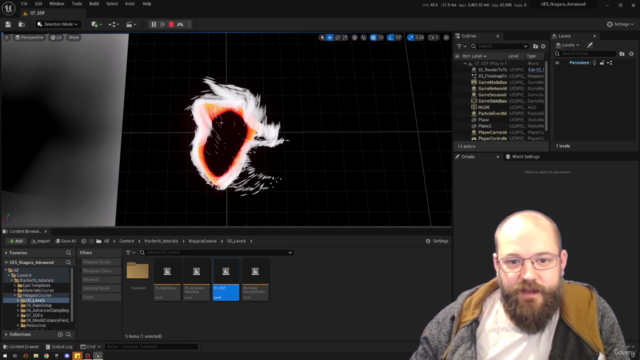This screenshot has height=360, width=640.
Task: Open the Window menu
Action: 57,4
